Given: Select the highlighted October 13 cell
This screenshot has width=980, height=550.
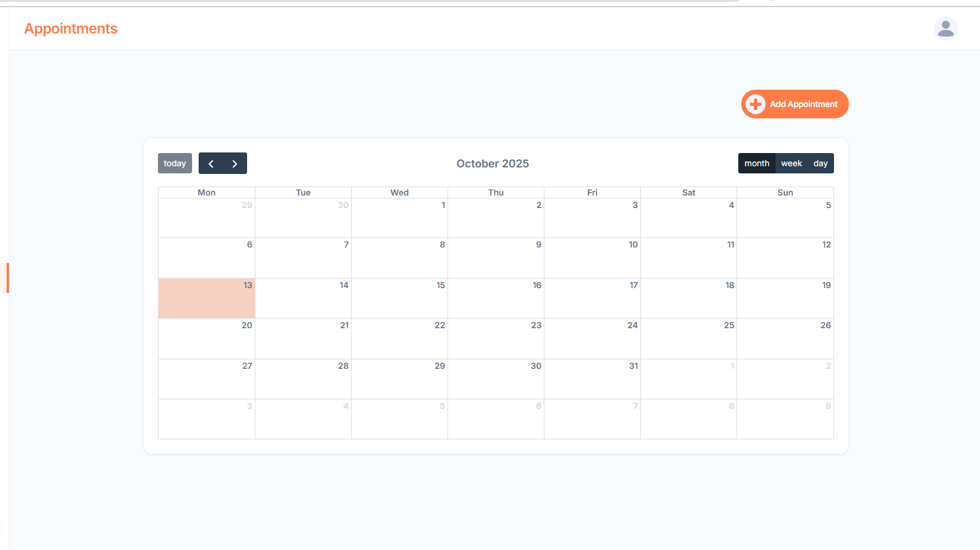Looking at the screenshot, I should (x=206, y=298).
